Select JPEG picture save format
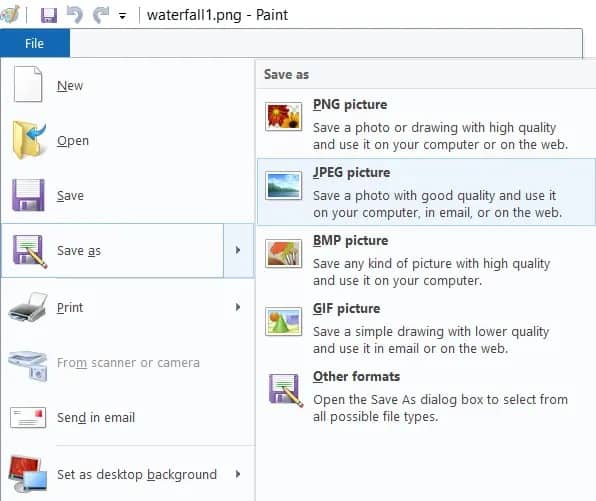Image resolution: width=596 pixels, height=501 pixels. (x=426, y=192)
